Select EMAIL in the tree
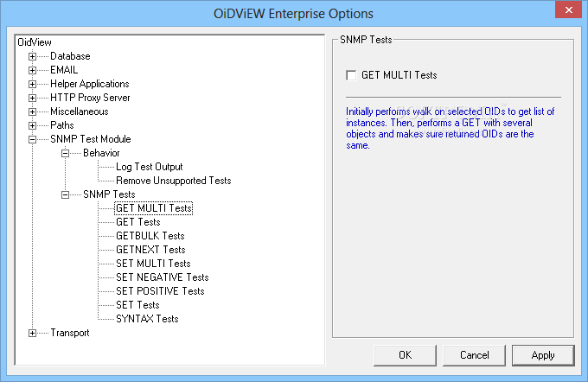Viewport: 588px width, 382px height. point(64,70)
